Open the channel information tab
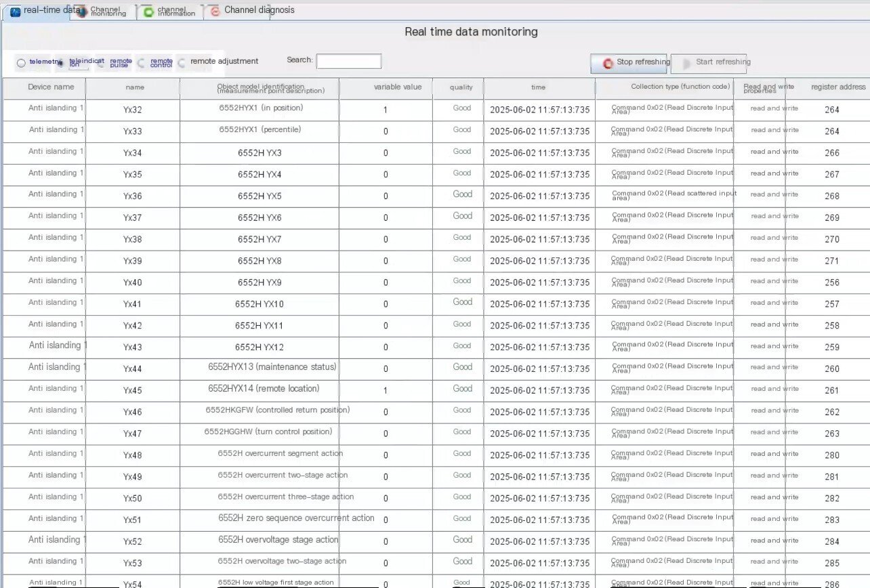This screenshot has height=588, width=870. [169, 12]
